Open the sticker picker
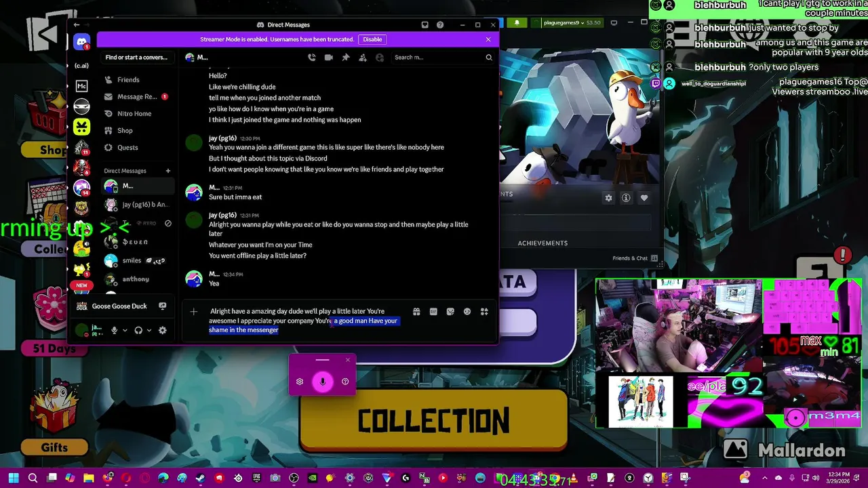 tap(450, 312)
